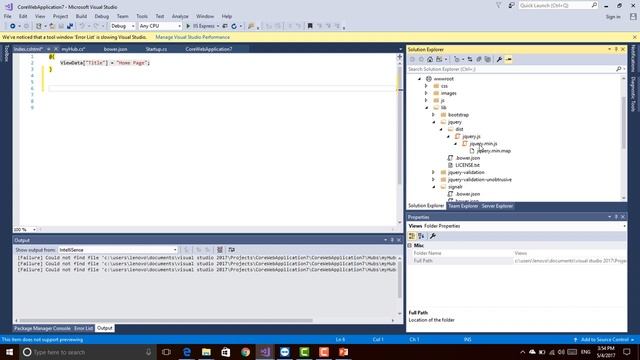
Task: Expand the jquery-validation folder node
Action: pos(434,172)
